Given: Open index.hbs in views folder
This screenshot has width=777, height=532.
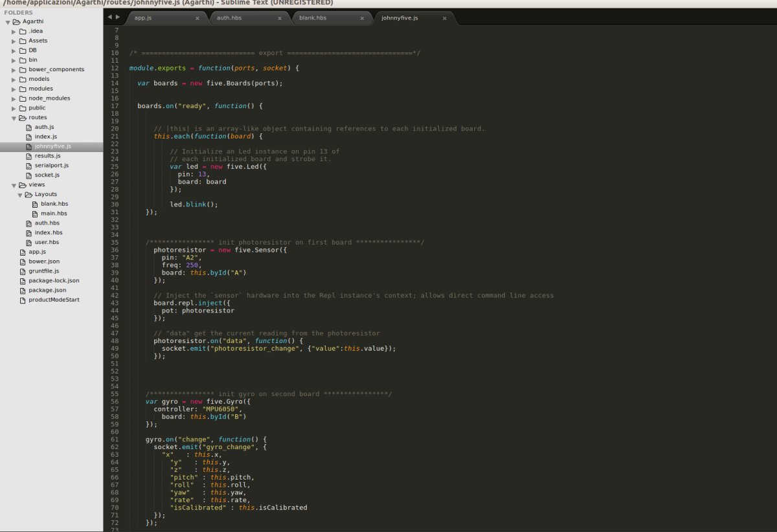Looking at the screenshot, I should coord(49,232).
